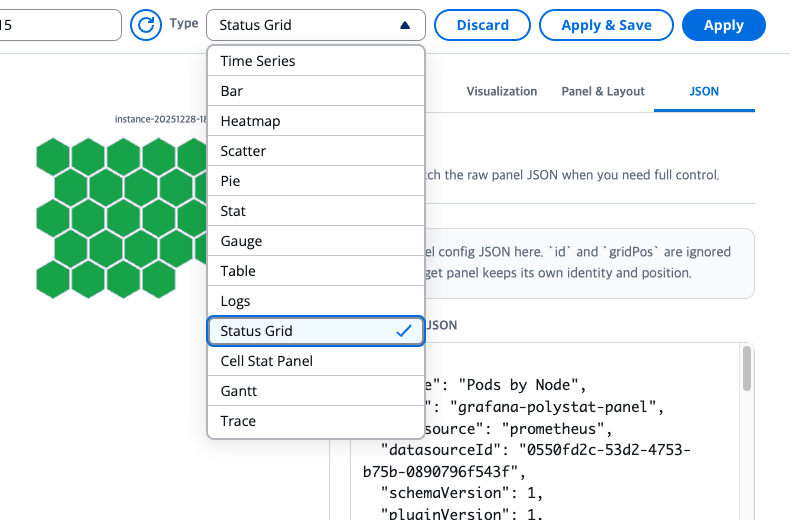Pick the Table panel type

coord(316,271)
